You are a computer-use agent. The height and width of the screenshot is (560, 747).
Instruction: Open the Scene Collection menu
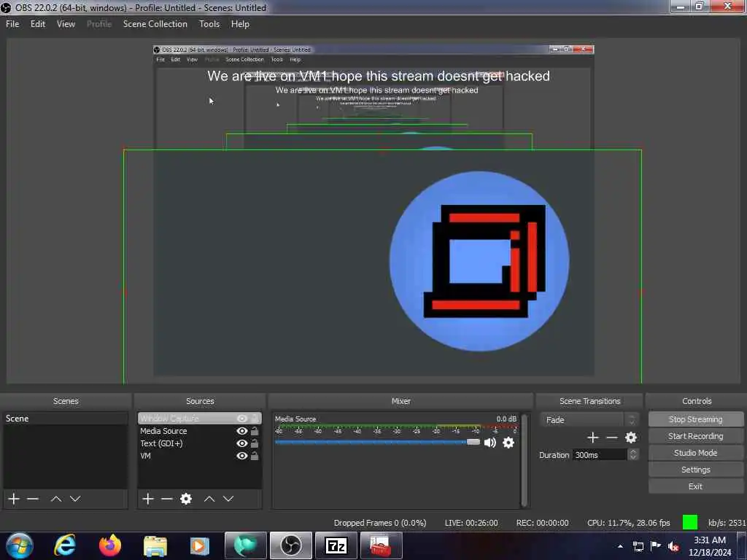pyautogui.click(x=155, y=24)
